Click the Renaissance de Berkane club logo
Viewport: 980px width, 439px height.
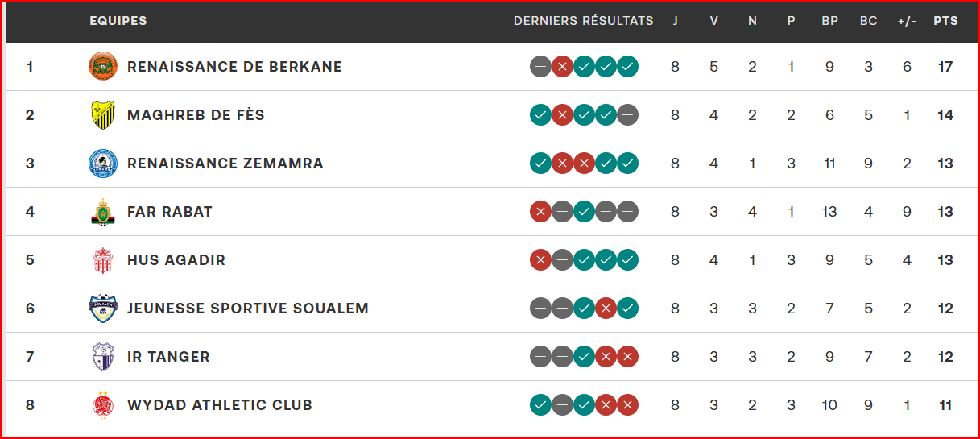pos(103,66)
